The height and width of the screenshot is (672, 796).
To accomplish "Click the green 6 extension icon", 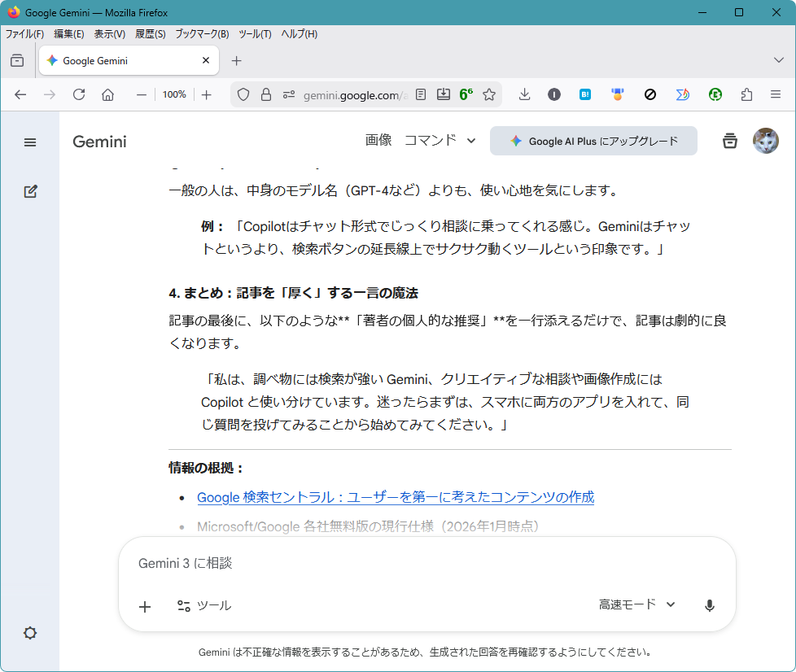I will (x=466, y=94).
